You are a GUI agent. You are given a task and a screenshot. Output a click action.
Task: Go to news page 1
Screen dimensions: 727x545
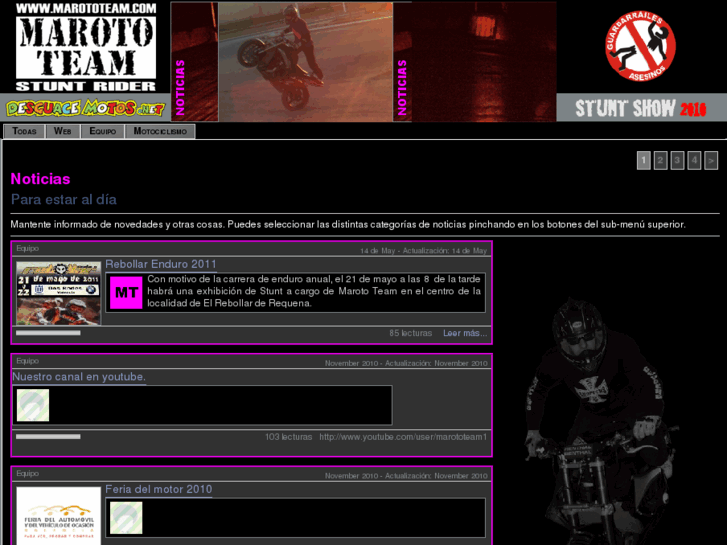pyautogui.click(x=644, y=160)
